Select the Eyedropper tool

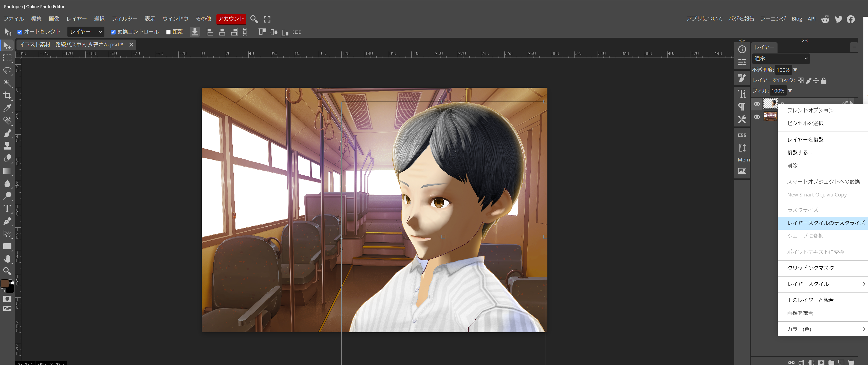(x=7, y=108)
